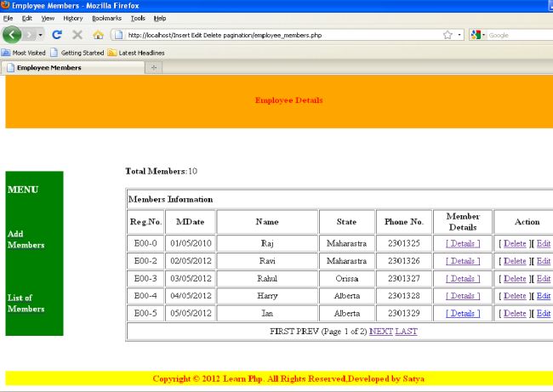Jump to LAST page of members

click(407, 332)
